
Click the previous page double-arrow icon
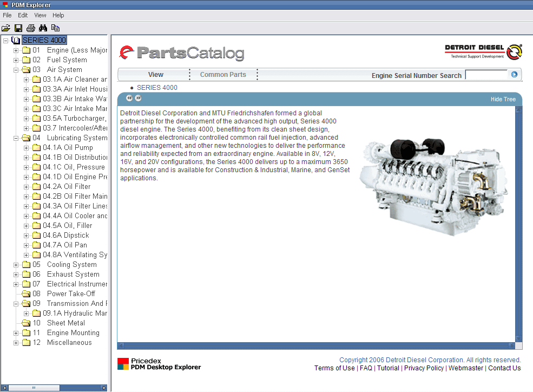129,98
